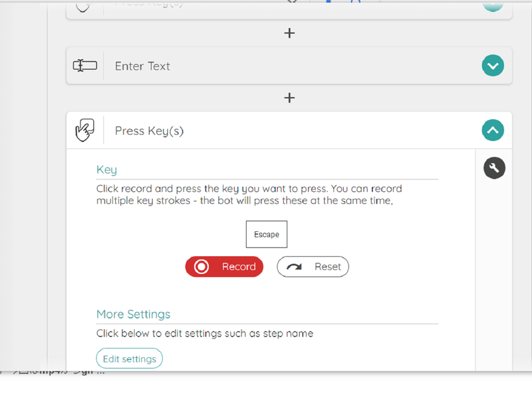Click the Key section heading
532x399 pixels.
point(106,170)
